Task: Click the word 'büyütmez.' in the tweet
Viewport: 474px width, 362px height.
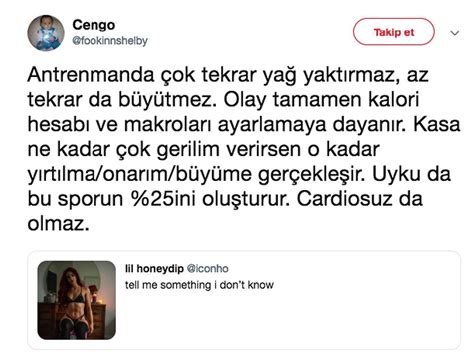Action: coord(166,99)
